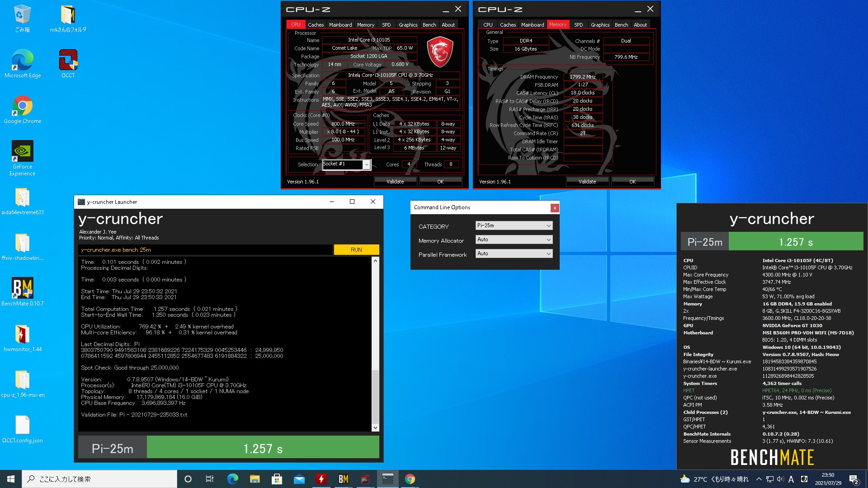Click Validate in left CPU-Z window
The height and width of the screenshot is (488, 868).
click(x=395, y=182)
